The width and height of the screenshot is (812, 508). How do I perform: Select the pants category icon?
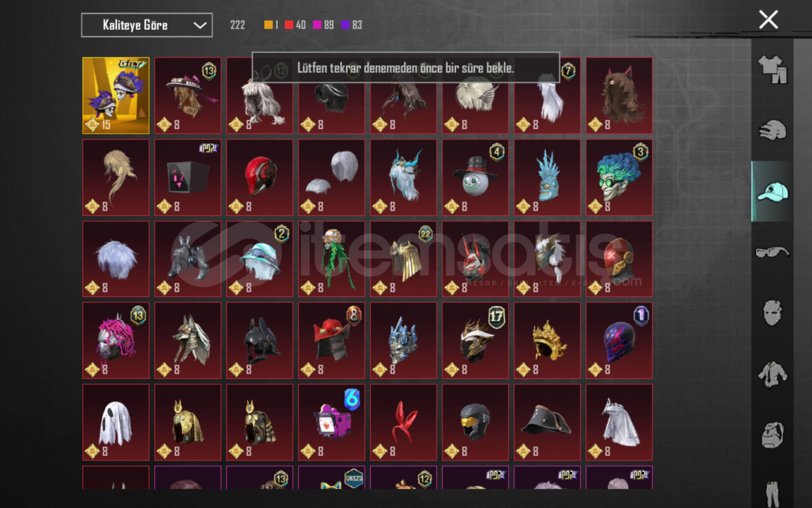tap(772, 493)
